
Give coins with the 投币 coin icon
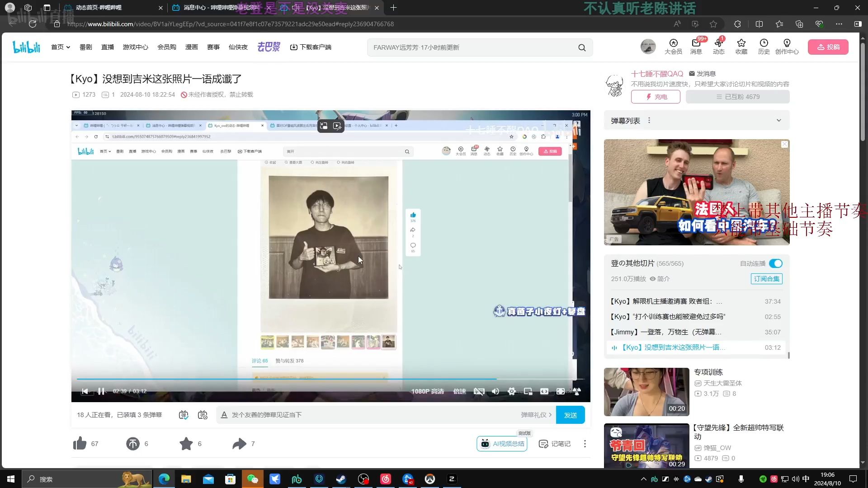(132, 444)
